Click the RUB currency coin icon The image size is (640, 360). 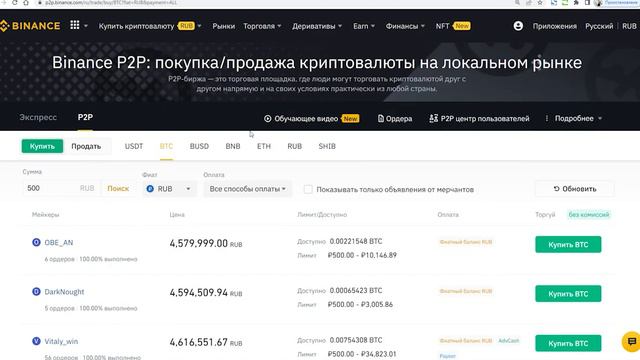click(x=150, y=189)
